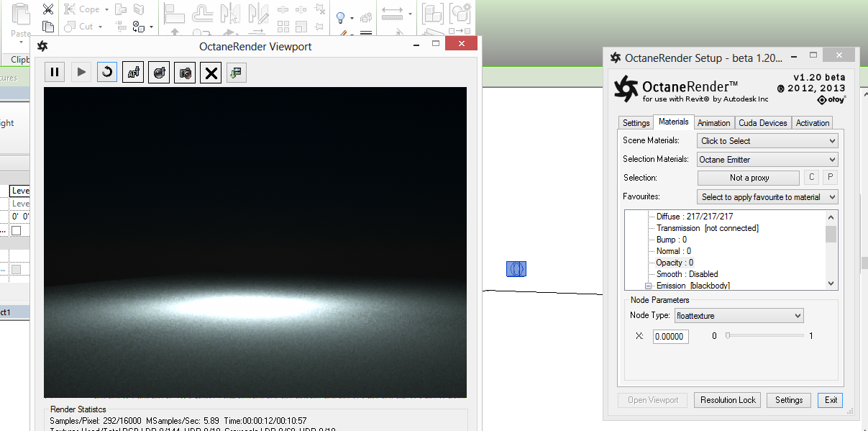
Task: Collapse the Emission [blackbody] tree node
Action: pos(648,286)
